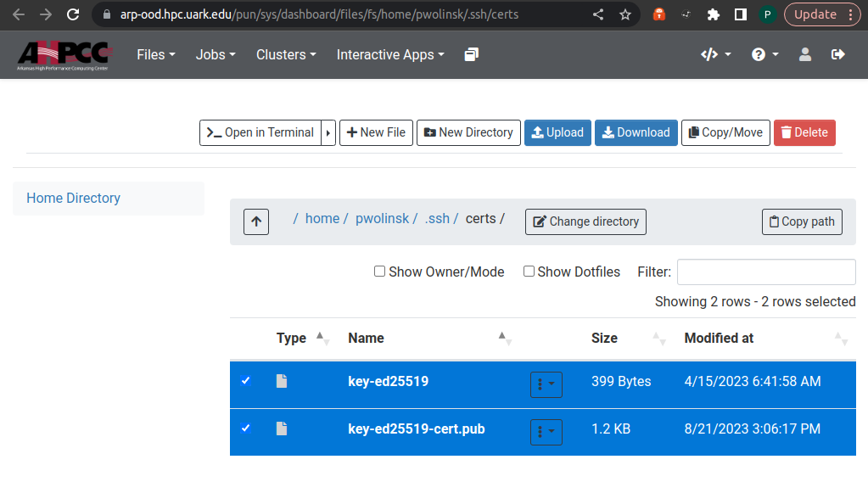Click the Filter text field

765,272
